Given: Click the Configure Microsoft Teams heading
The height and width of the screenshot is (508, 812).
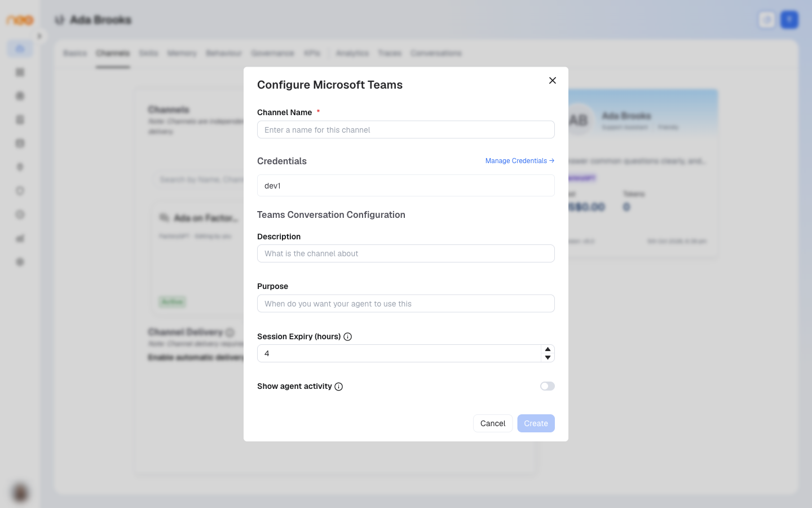Looking at the screenshot, I should 330,85.
